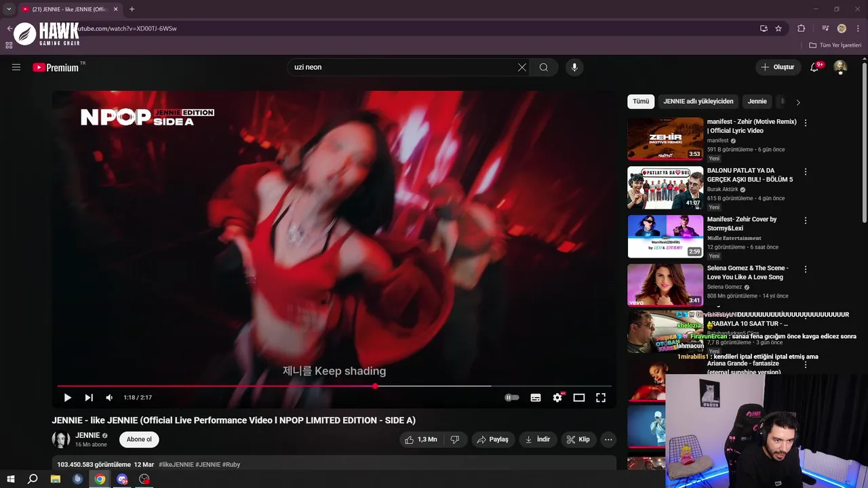Viewport: 868px width, 488px height.
Task: Subscribe with the Abone ol button
Action: pyautogui.click(x=139, y=439)
